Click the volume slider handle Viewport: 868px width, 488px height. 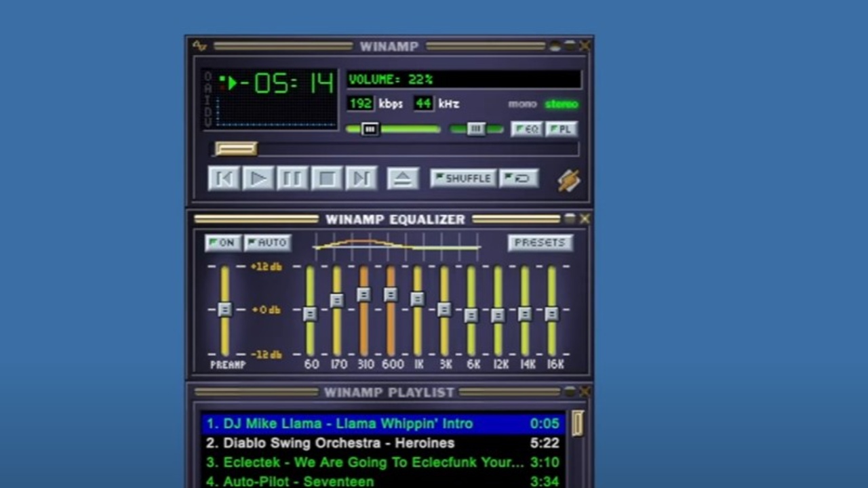click(x=370, y=129)
